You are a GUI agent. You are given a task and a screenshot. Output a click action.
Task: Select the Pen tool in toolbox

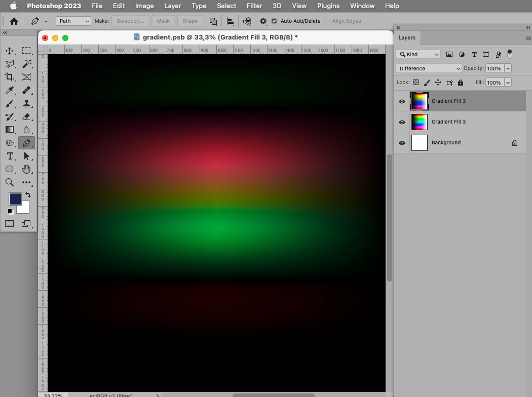pyautogui.click(x=26, y=143)
